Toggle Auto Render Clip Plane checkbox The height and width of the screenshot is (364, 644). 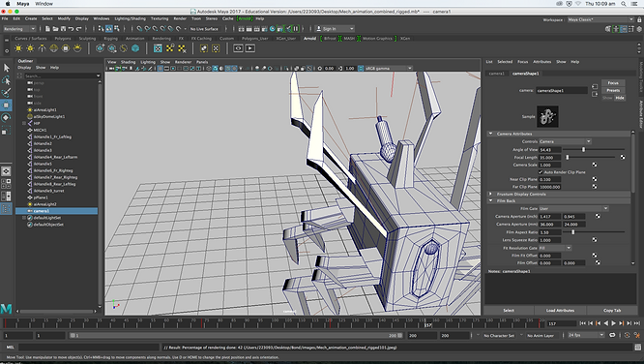click(x=541, y=172)
